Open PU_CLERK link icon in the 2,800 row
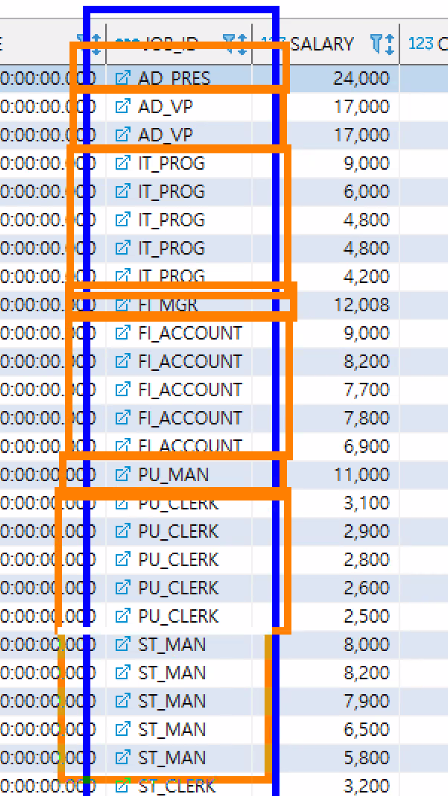The width and height of the screenshot is (448, 796). click(122, 559)
